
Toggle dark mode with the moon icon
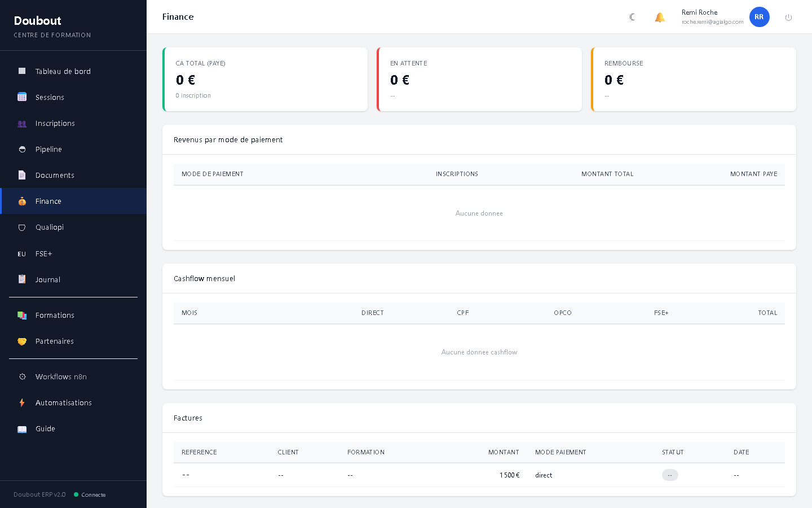(632, 17)
